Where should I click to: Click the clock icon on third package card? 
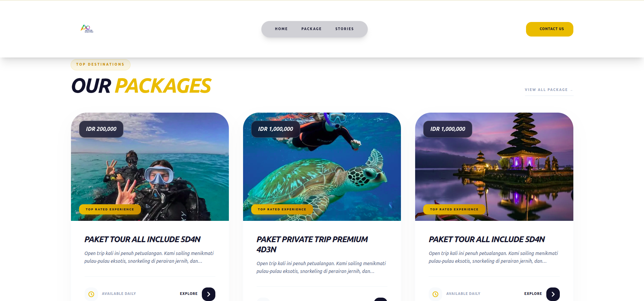coord(435,294)
